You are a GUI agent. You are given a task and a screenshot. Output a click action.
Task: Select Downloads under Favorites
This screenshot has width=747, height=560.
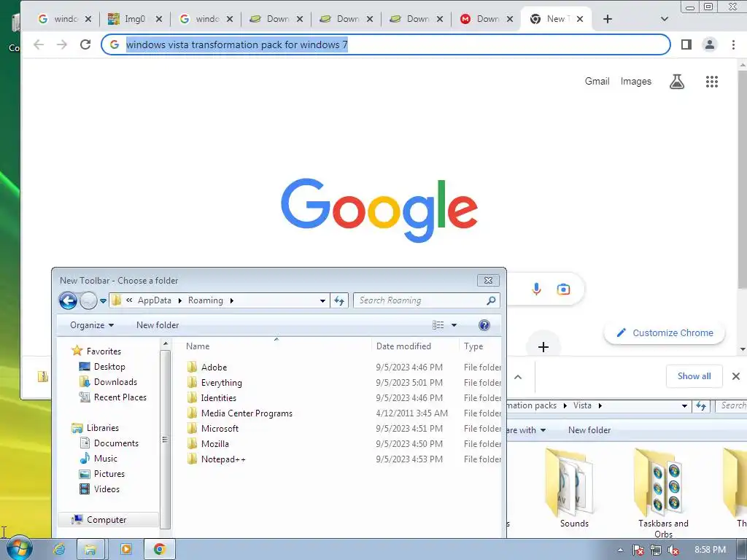coord(115,382)
